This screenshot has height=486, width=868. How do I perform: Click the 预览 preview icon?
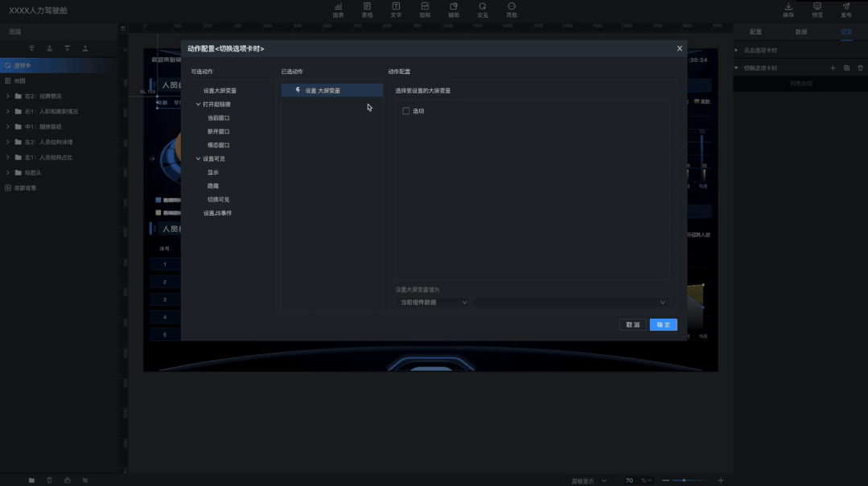tap(817, 10)
